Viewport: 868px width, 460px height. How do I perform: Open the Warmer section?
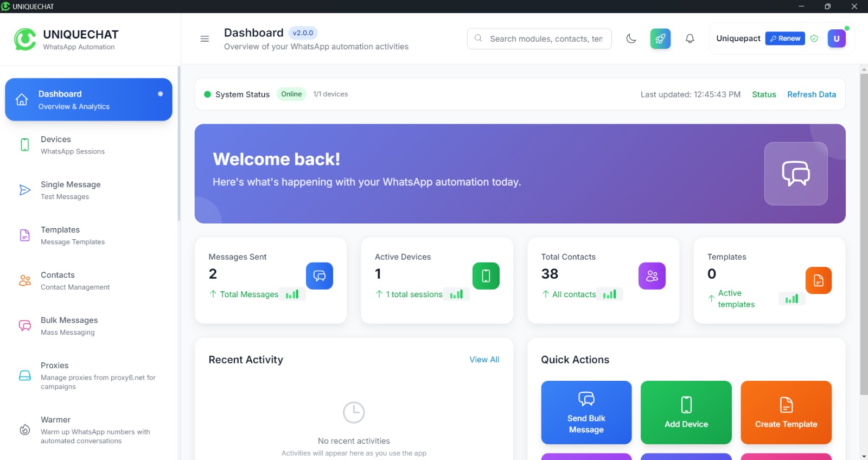[88, 430]
